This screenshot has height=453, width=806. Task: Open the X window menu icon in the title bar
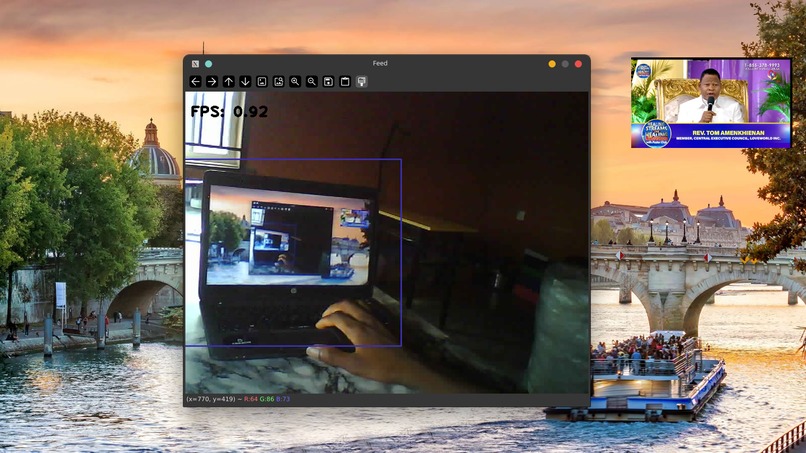[195, 64]
